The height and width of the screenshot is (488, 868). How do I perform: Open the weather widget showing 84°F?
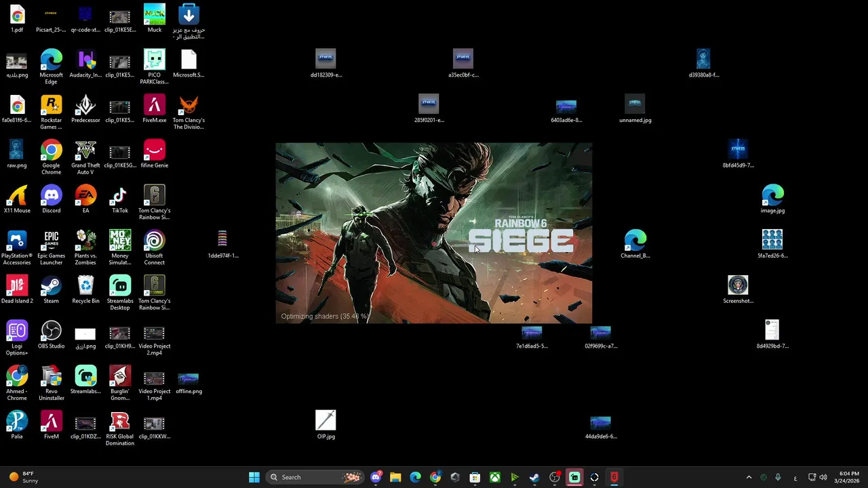click(24, 477)
